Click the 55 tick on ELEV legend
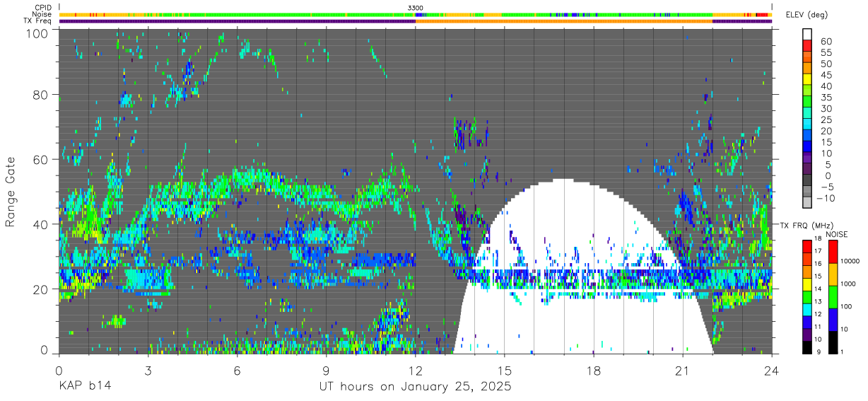The image size is (868, 401). coord(826,53)
